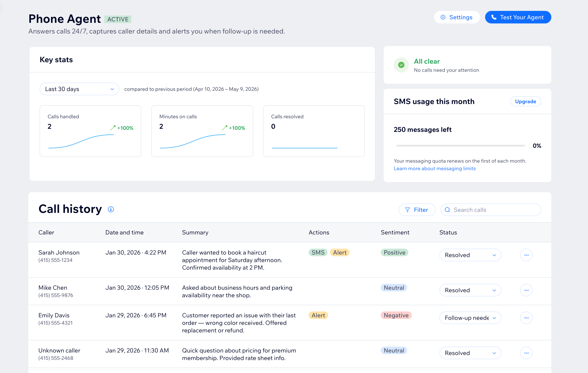Viewport: 588px width, 373px height.
Task: Click the Alert tag on Emily Davis row
Action: coord(318,315)
